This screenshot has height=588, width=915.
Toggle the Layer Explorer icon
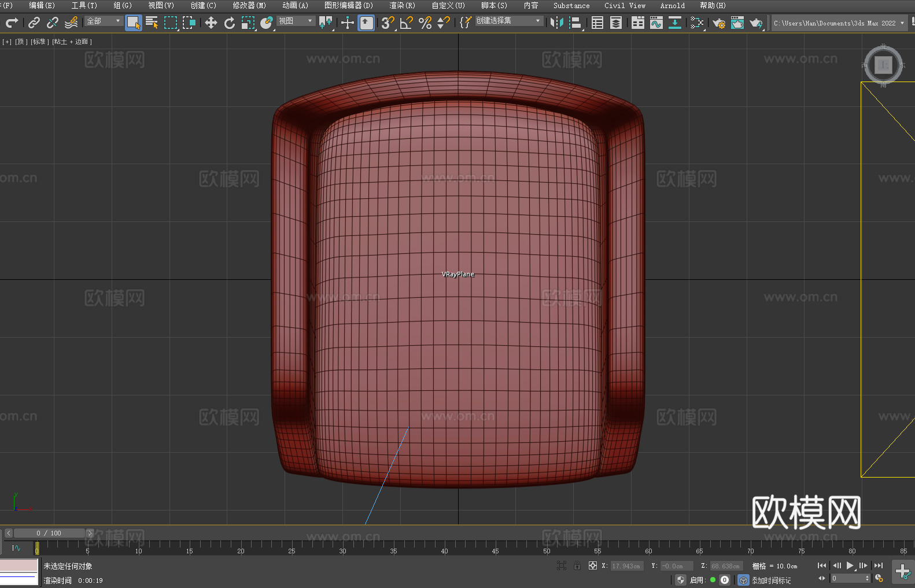click(x=616, y=23)
